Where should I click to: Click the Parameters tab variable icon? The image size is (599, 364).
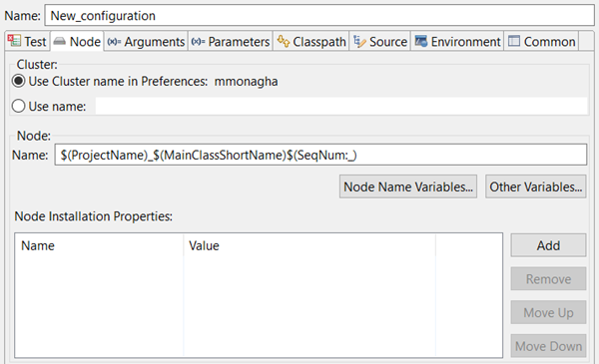(x=198, y=42)
